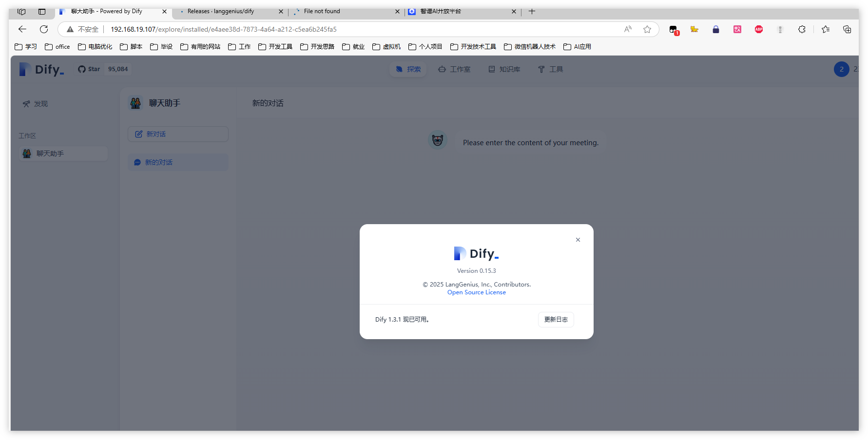Open the 脚本 bookmarks folder

[131, 47]
